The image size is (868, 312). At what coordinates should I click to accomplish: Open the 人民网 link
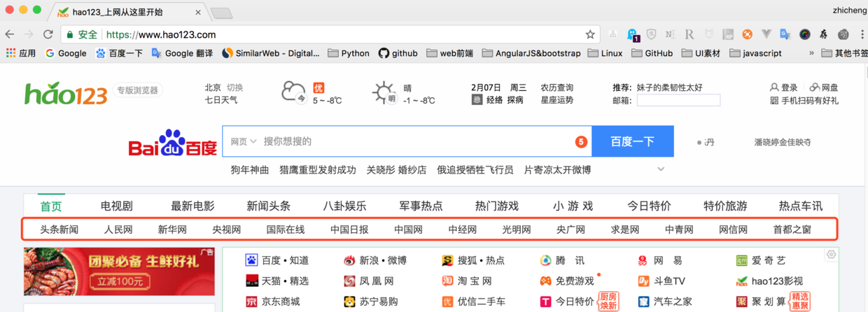118,229
